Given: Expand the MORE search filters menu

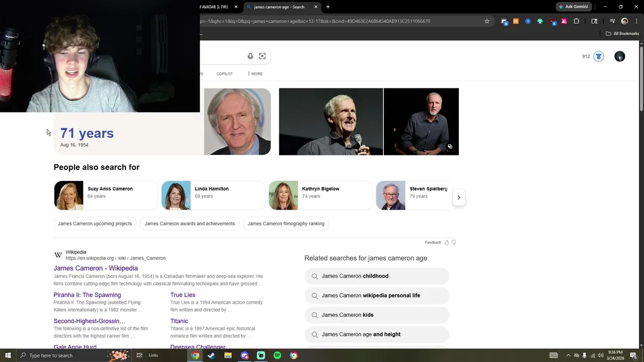Looking at the screenshot, I should tap(255, 73).
